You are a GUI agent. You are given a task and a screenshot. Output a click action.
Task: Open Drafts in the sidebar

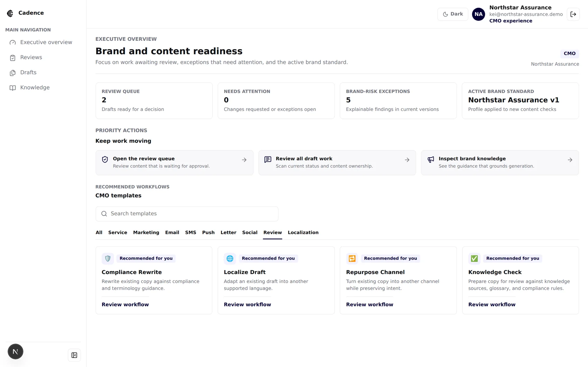43,73
